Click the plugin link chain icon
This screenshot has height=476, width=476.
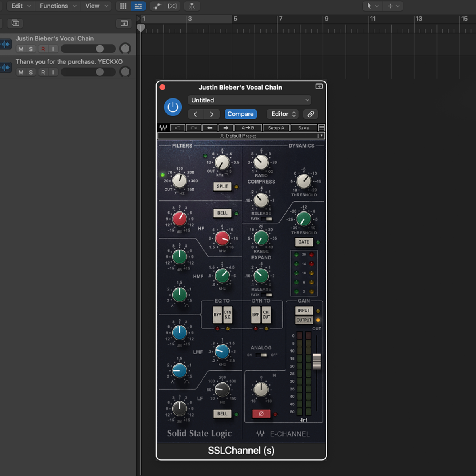click(x=311, y=114)
